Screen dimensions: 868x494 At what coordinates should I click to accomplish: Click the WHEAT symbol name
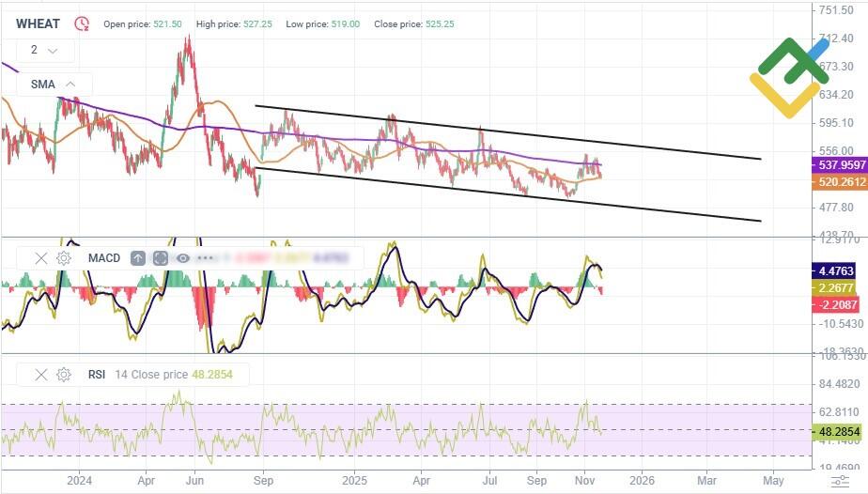(x=39, y=24)
